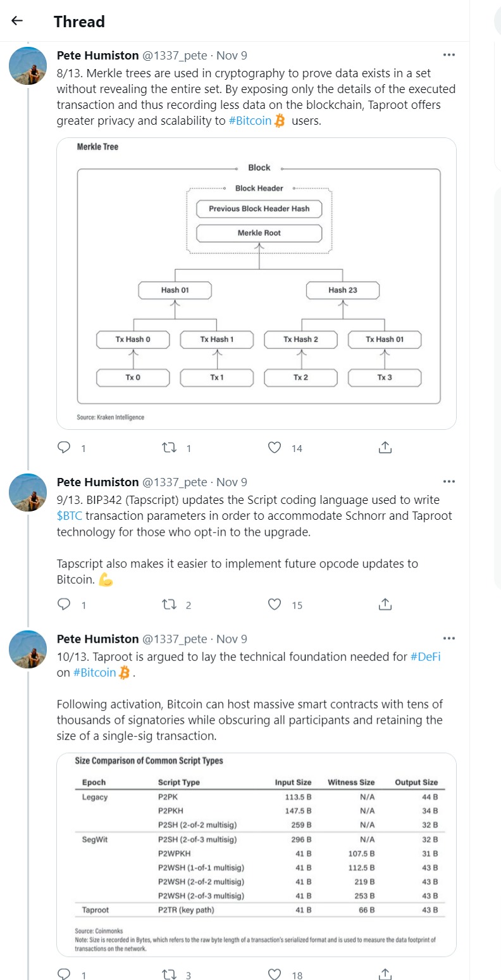
Task: Open the #Bitcoin hashtag in the 8/13 tweet
Action: [x=250, y=120]
